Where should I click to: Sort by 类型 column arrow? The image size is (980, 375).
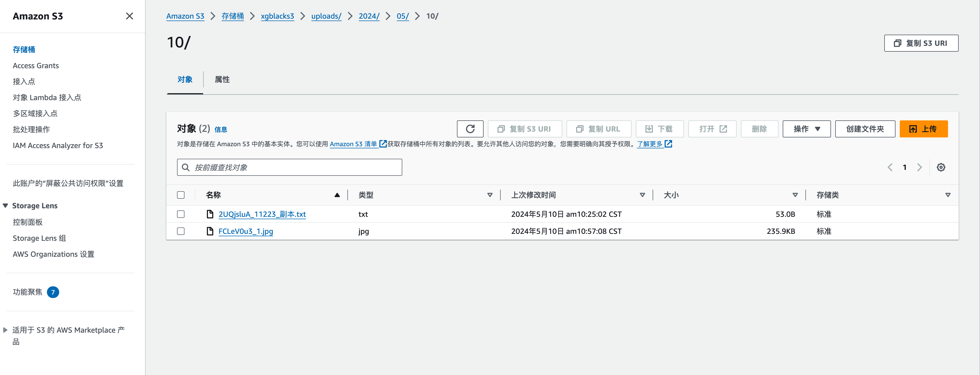pos(490,195)
